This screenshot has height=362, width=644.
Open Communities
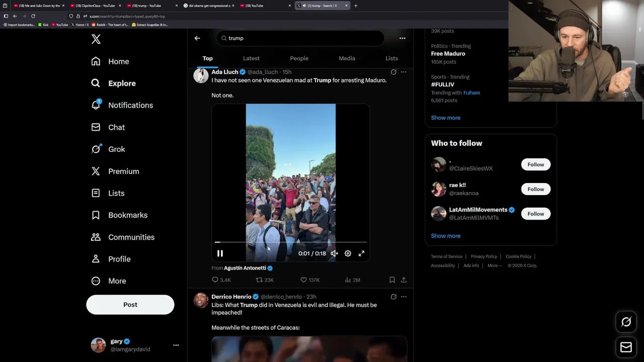[123, 237]
